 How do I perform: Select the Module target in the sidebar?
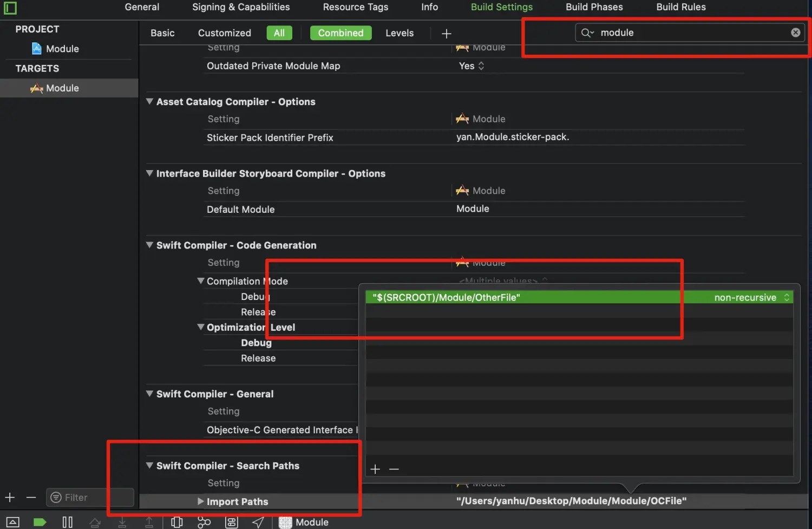click(62, 88)
